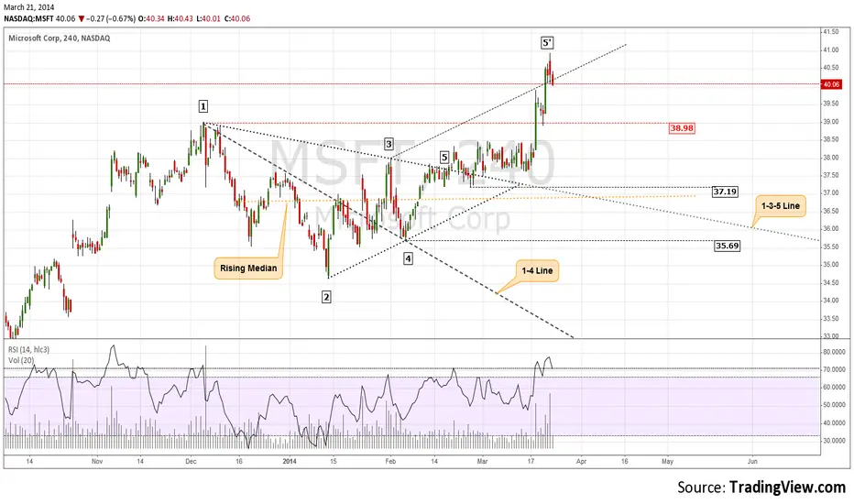The image size is (854, 504).
Task: Click the May label on time axis
Action: [667, 462]
